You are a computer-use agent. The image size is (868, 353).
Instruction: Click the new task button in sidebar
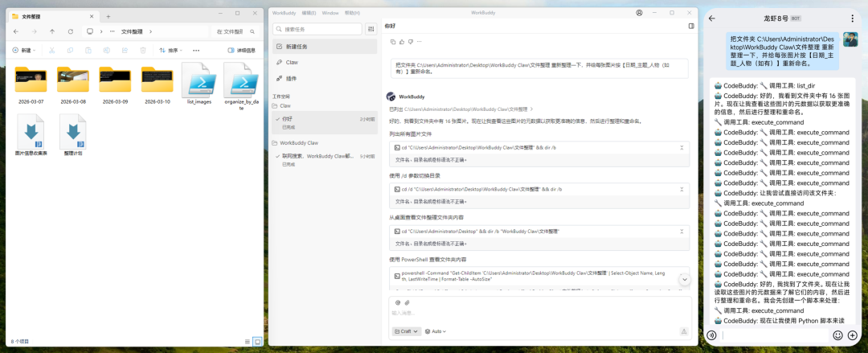click(x=297, y=47)
